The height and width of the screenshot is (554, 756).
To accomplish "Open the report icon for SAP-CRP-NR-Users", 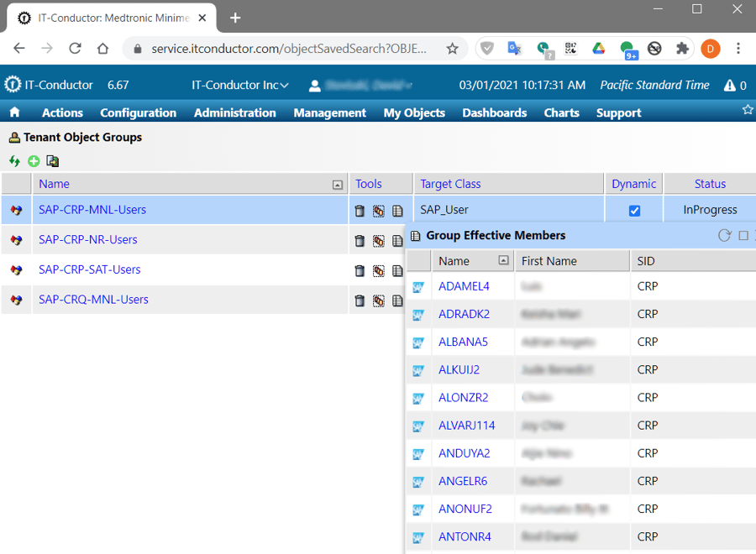I will (x=397, y=241).
